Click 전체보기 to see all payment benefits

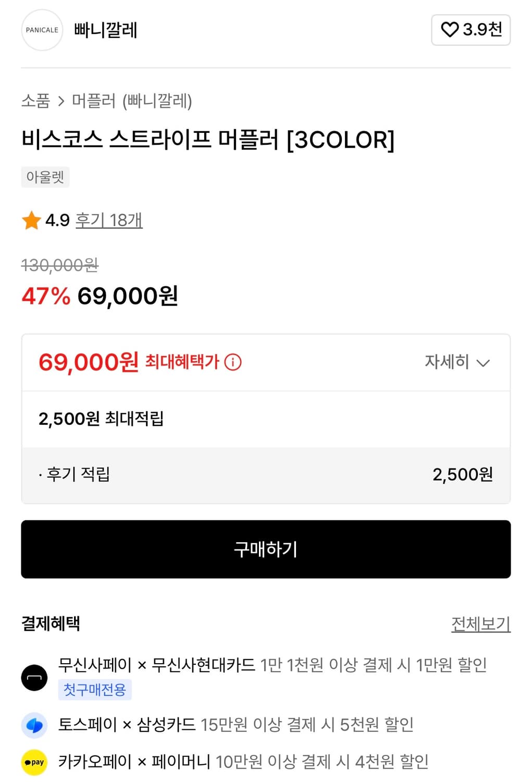click(479, 624)
